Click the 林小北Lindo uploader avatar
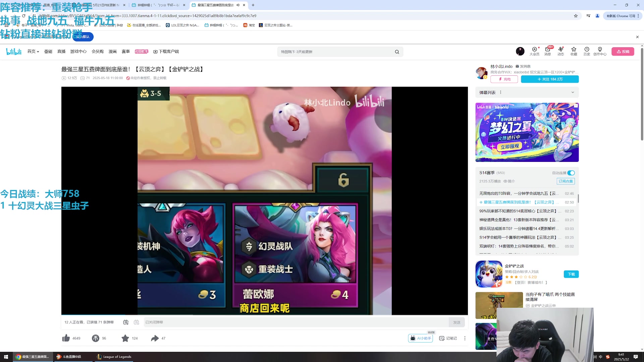Viewport: 644px width, 362px height. pos(481,72)
